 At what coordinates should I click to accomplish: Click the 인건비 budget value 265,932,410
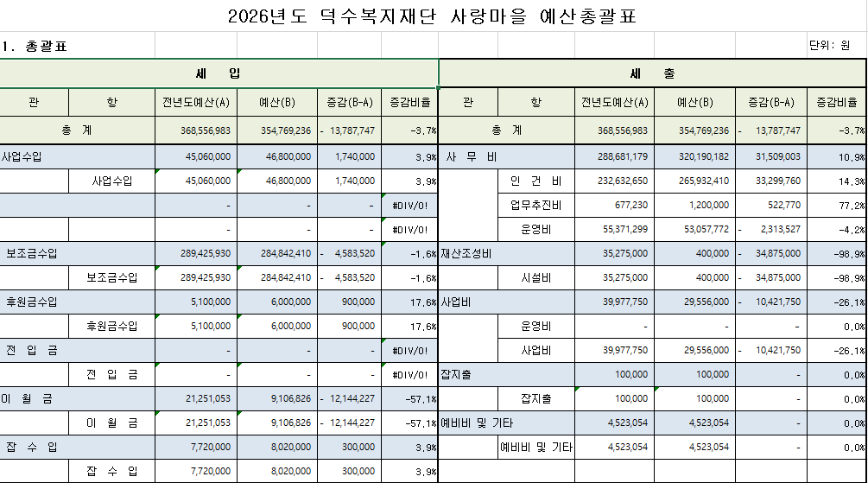point(694,181)
